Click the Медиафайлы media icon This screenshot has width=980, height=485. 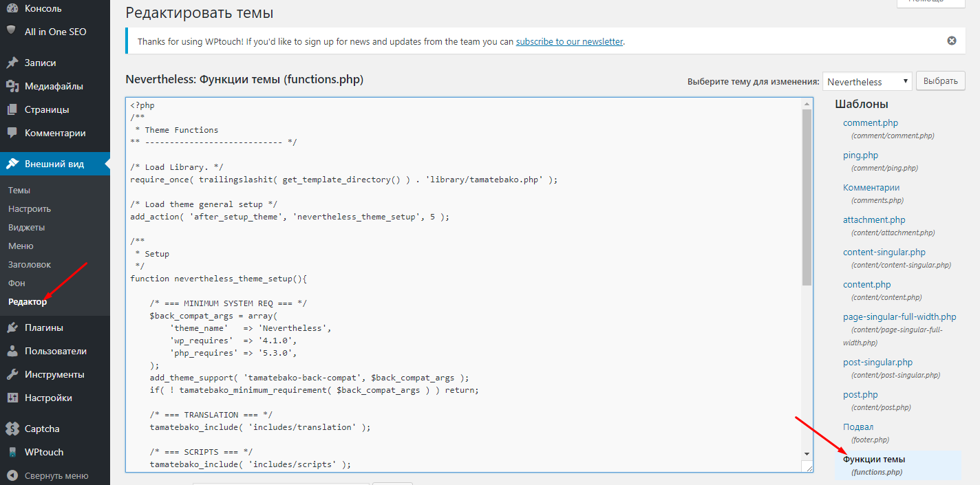click(x=12, y=86)
